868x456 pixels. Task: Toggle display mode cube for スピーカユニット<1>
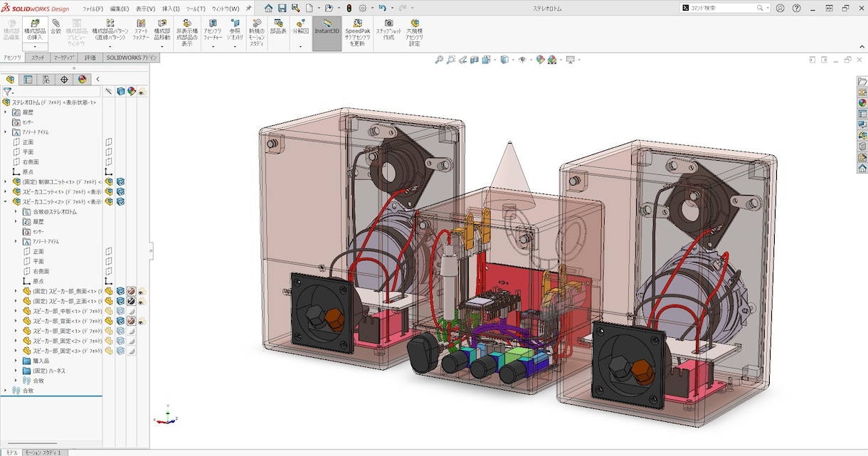coord(120,191)
